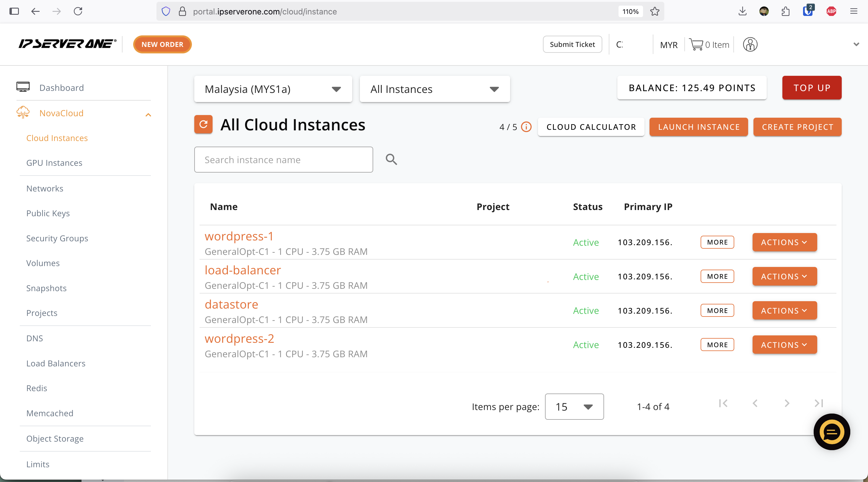Image resolution: width=868 pixels, height=482 pixels.
Task: Click the orange refresh instances icon
Action: 203,124
